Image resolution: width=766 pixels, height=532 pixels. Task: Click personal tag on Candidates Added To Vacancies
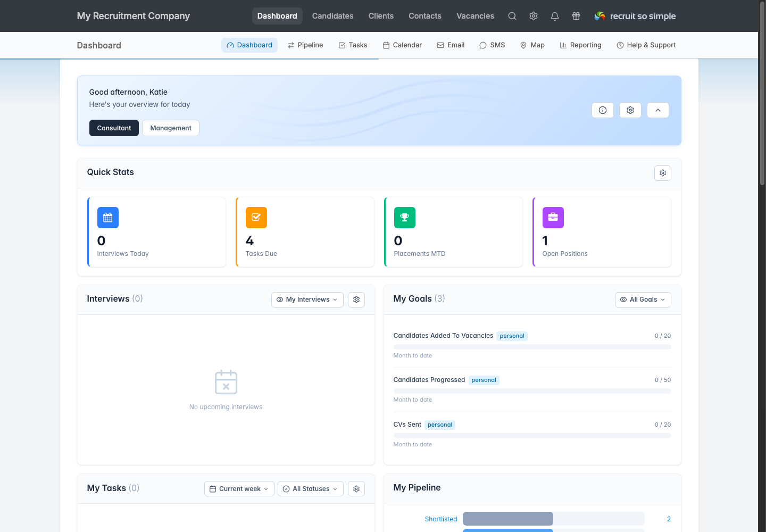pos(512,336)
